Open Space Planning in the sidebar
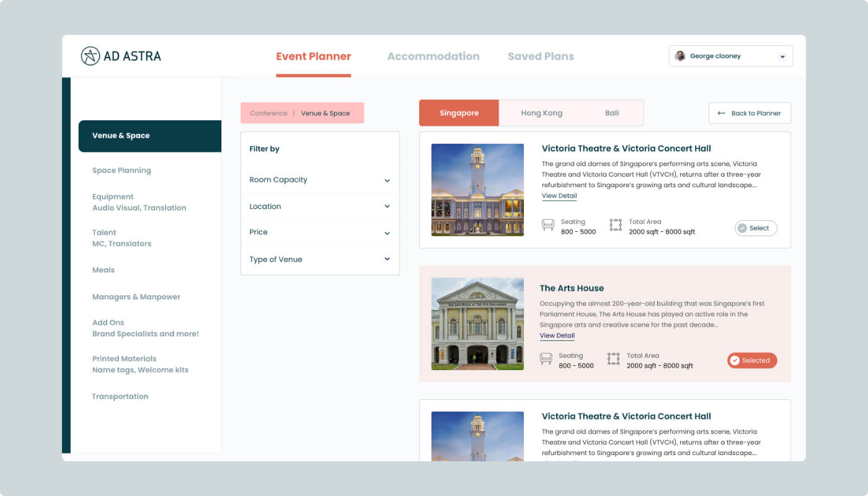The image size is (868, 496). tap(122, 170)
